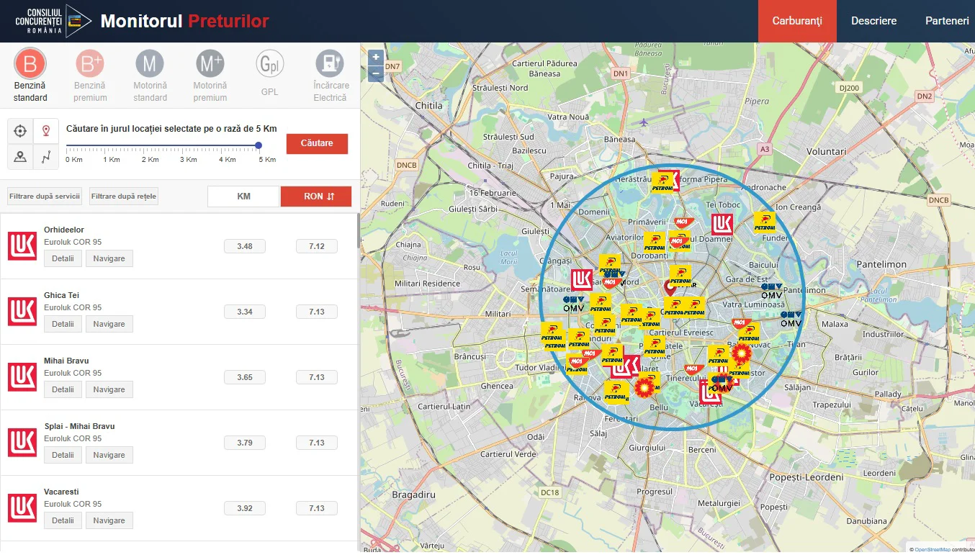The image size is (975, 560).
Task: Open the Parteneri menu tab
Action: pos(947,21)
